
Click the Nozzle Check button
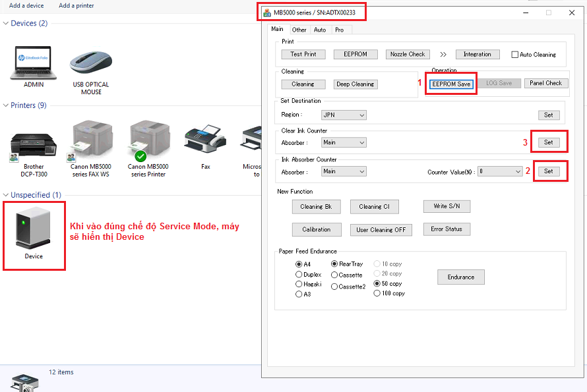click(408, 54)
